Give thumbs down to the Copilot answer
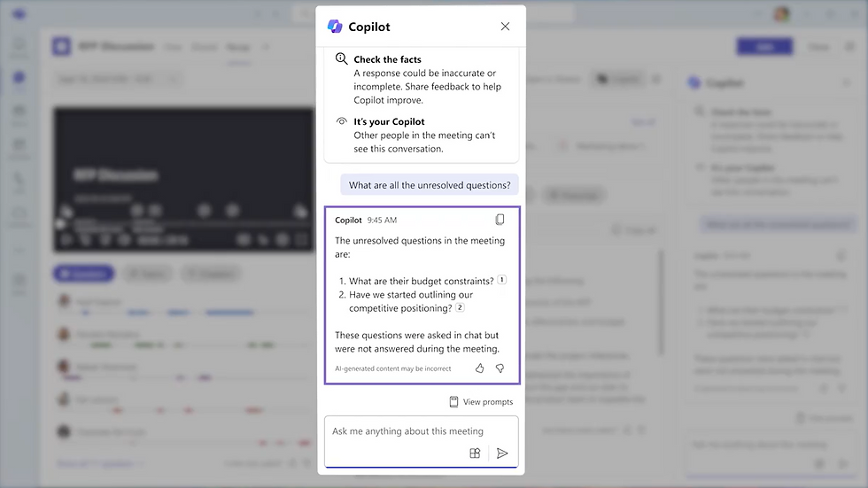 [x=500, y=368]
